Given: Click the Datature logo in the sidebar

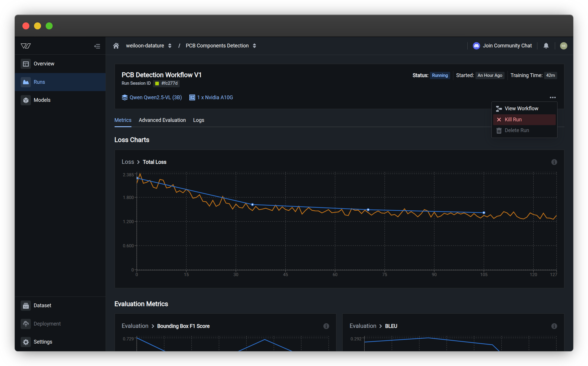Looking at the screenshot, I should 26,46.
